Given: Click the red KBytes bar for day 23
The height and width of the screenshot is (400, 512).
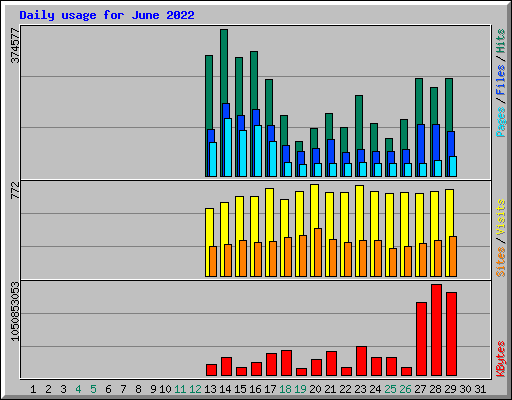Looking at the screenshot, I should (361, 361).
